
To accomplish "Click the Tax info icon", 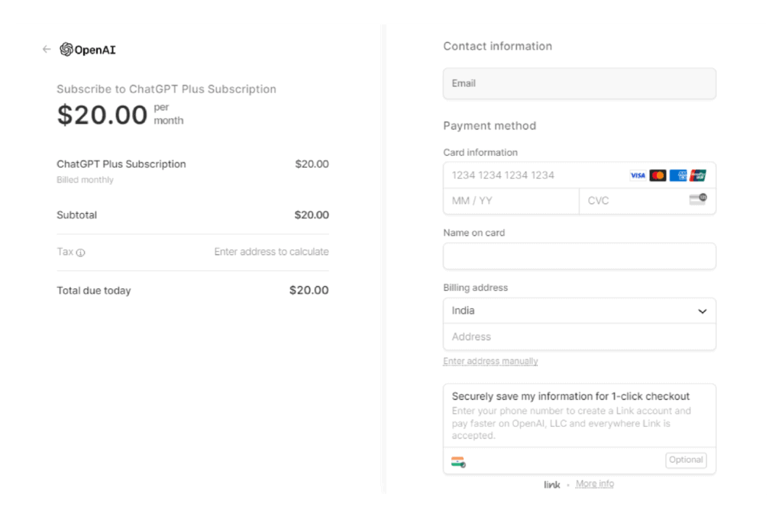I will (x=81, y=253).
